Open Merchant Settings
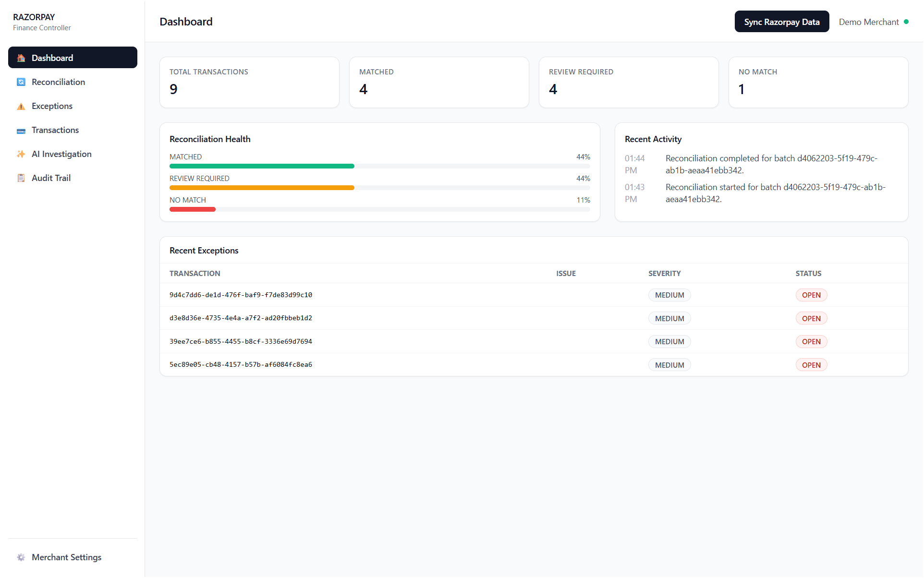Screen dimensions: 924x578 click(x=73, y=557)
